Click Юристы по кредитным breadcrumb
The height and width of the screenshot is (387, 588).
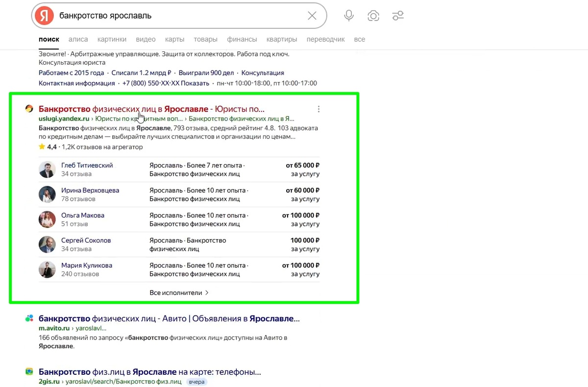[139, 119]
